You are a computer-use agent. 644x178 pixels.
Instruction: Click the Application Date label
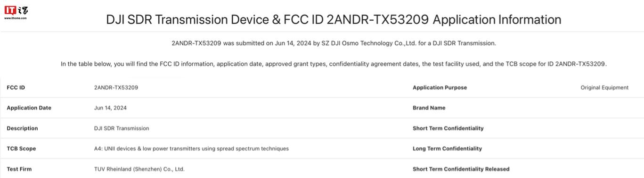(x=29, y=108)
